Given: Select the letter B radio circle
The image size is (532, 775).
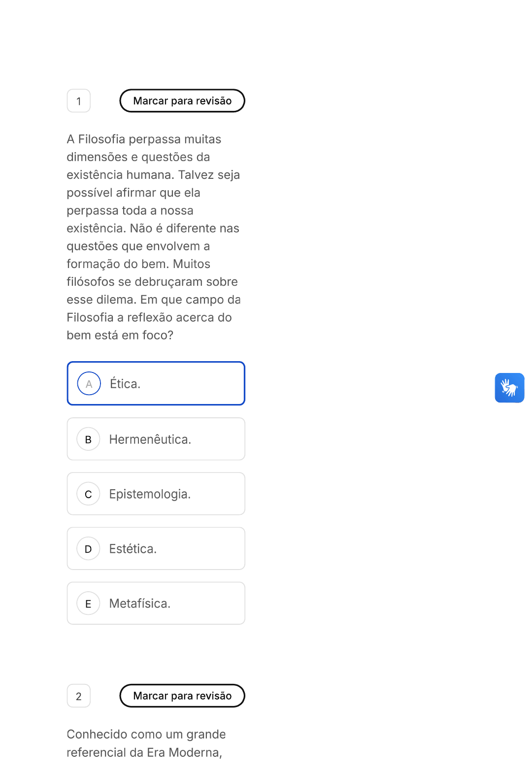Looking at the screenshot, I should pos(89,439).
